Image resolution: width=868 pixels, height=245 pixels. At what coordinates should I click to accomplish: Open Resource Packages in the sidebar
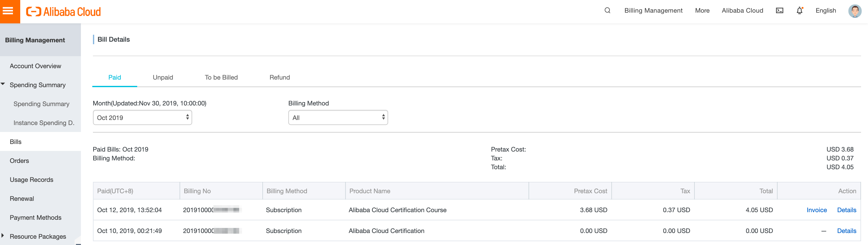pyautogui.click(x=38, y=236)
